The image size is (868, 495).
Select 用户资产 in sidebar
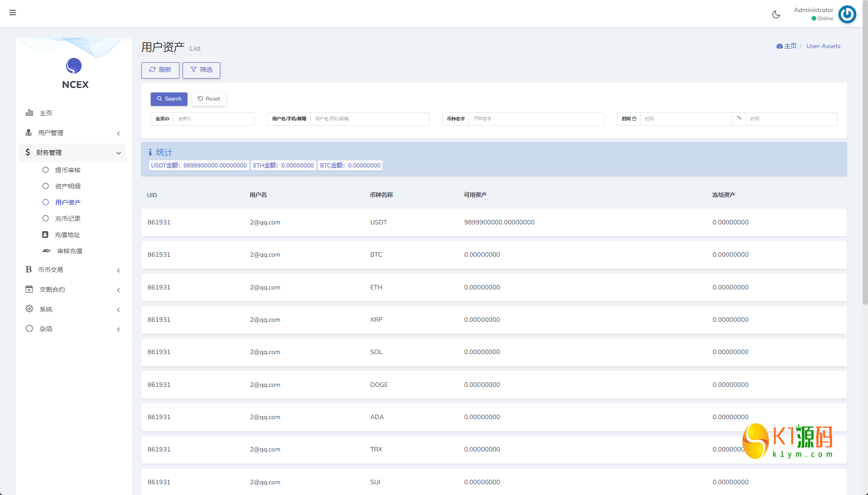tap(68, 202)
